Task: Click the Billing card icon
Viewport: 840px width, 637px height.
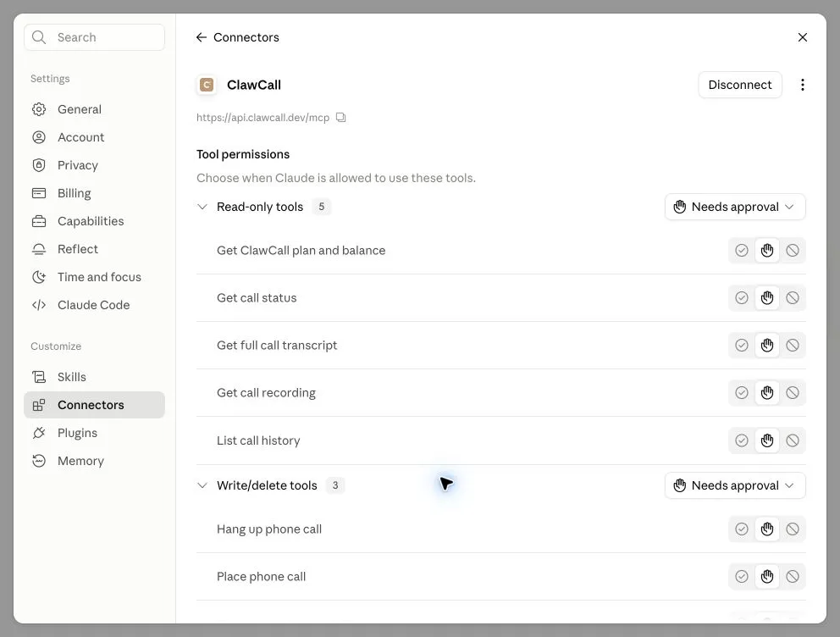Action: 39,193
